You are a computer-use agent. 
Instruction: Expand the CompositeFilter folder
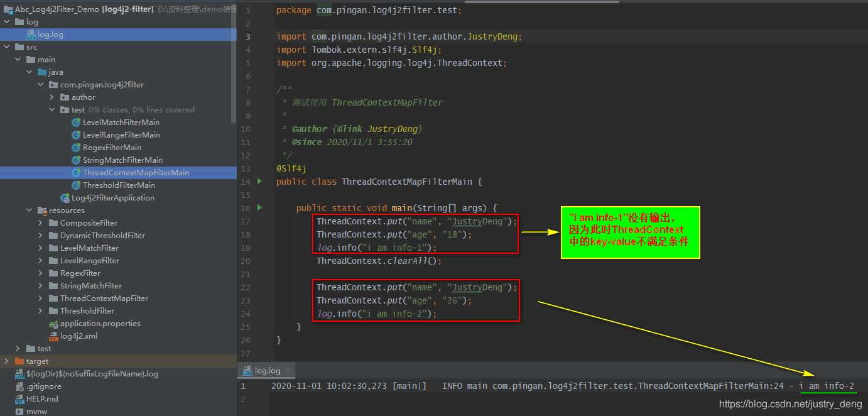click(x=40, y=223)
